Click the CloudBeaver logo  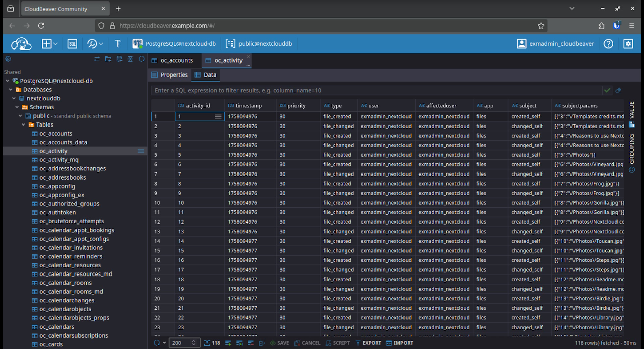[x=21, y=44]
